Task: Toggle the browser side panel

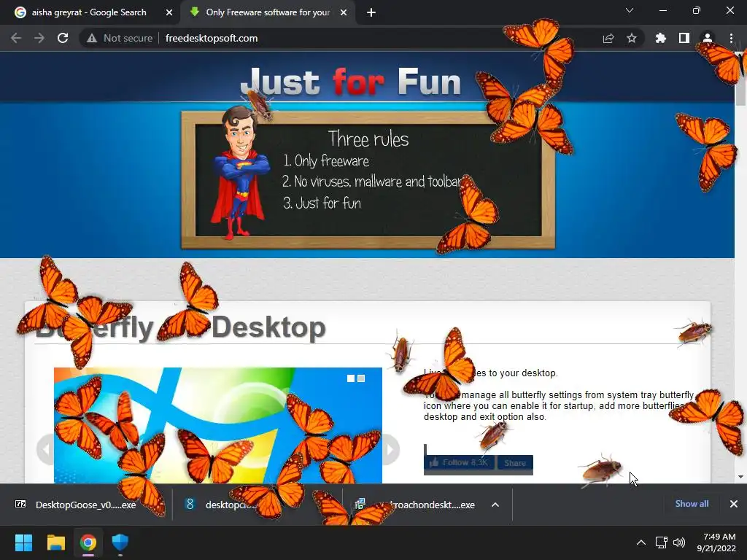Action: tap(684, 38)
